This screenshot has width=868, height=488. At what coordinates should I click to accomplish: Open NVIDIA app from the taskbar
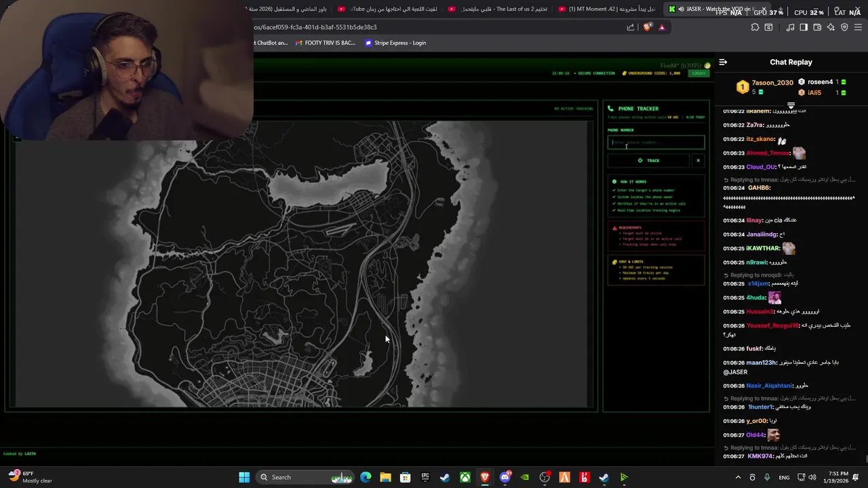tap(525, 477)
